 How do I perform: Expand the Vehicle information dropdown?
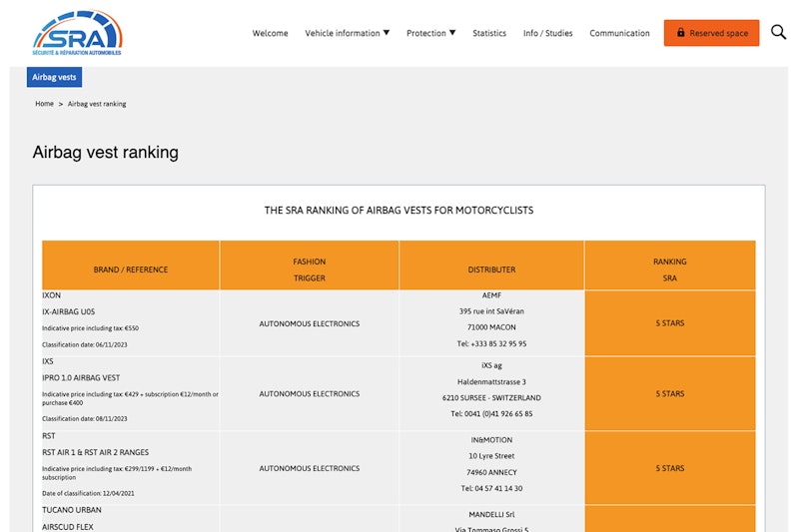347,33
